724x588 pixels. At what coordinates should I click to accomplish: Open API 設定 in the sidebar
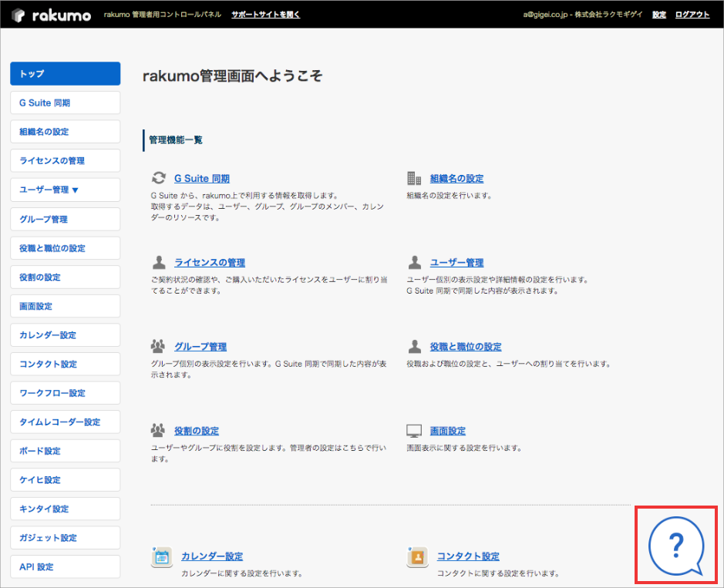click(x=65, y=566)
